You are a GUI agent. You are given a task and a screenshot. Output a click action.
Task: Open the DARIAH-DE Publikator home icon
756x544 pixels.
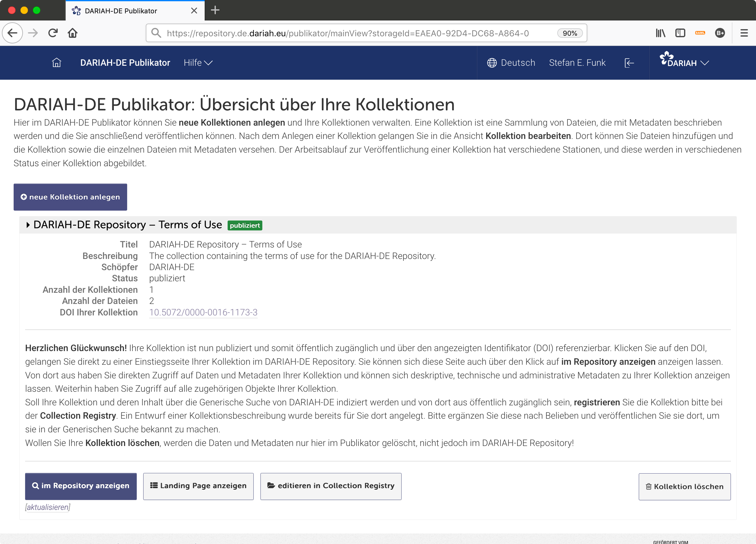pyautogui.click(x=57, y=63)
